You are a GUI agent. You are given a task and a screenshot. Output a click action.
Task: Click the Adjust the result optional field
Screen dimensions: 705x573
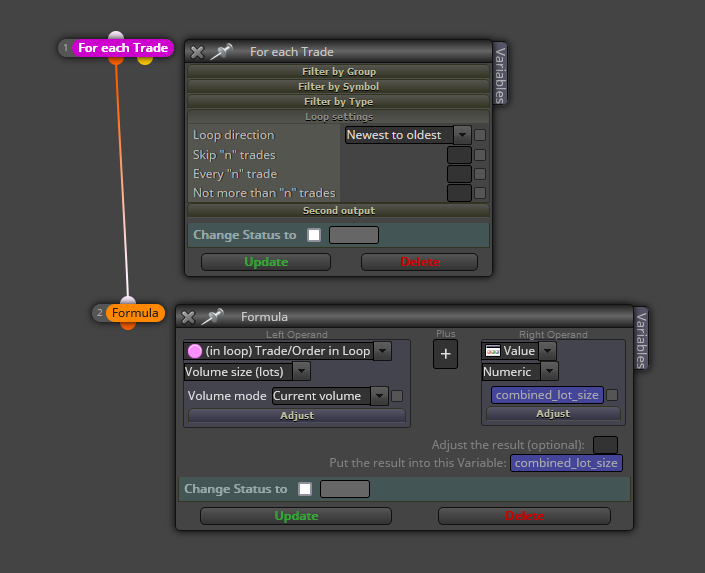point(605,445)
